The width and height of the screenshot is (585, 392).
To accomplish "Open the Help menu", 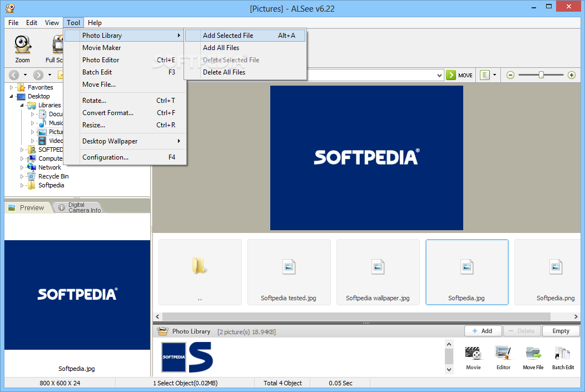I will [95, 23].
